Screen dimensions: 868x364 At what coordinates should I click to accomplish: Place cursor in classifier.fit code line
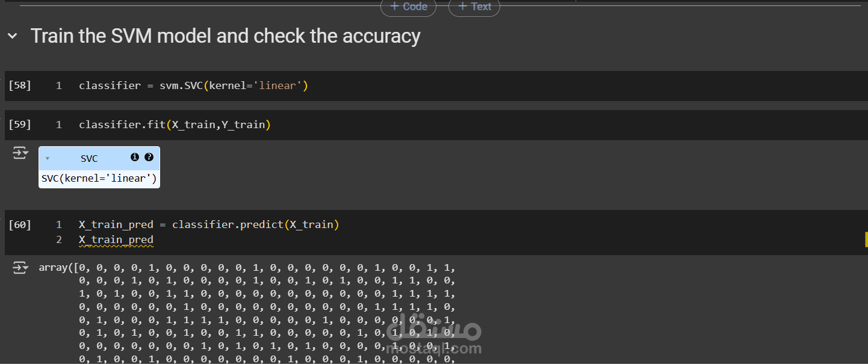coord(175,125)
